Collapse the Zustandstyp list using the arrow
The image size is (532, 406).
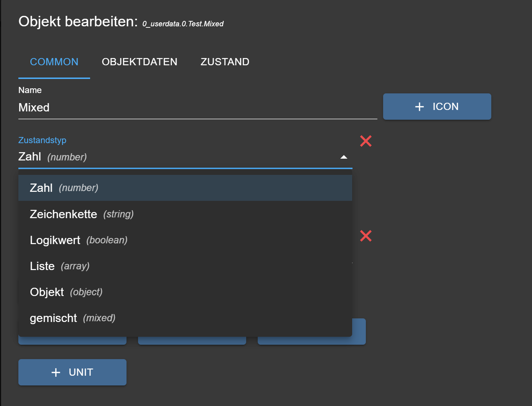click(x=344, y=157)
